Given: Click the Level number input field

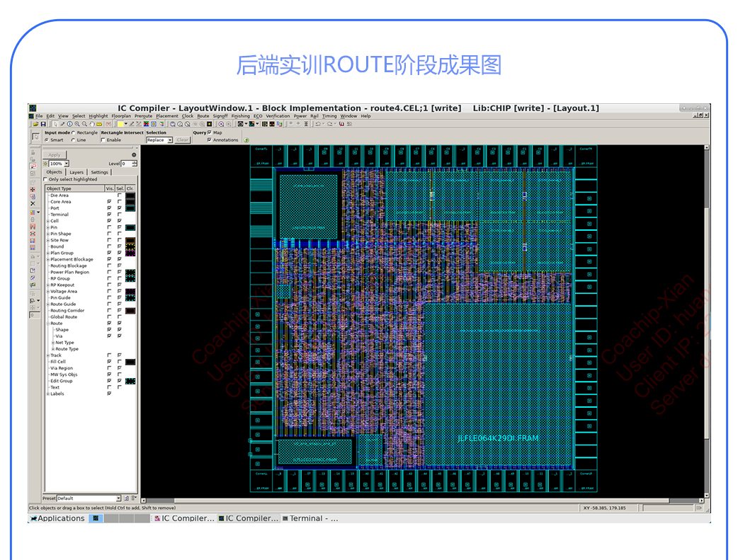Looking at the screenshot, I should click(126, 164).
